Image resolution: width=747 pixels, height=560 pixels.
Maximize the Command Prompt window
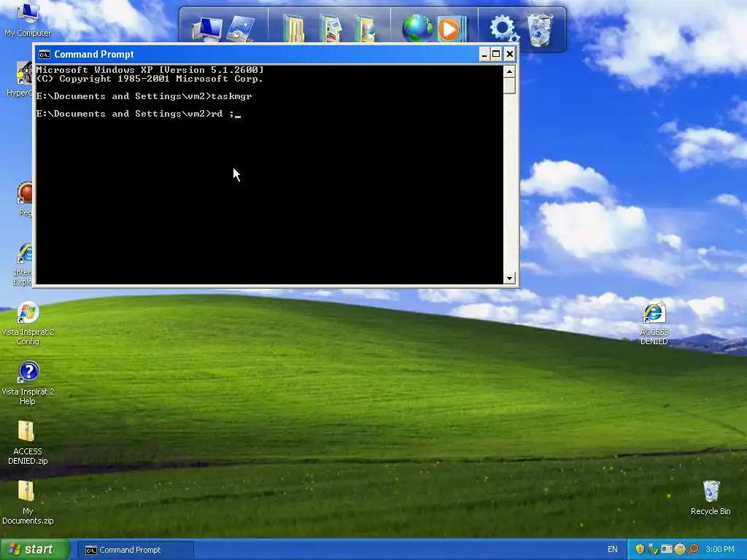point(496,54)
